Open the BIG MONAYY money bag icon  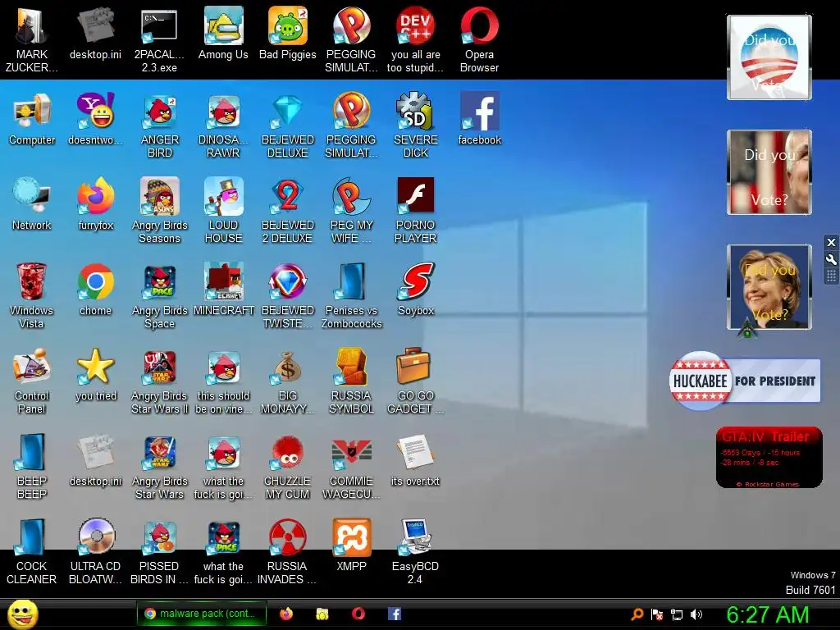click(288, 381)
